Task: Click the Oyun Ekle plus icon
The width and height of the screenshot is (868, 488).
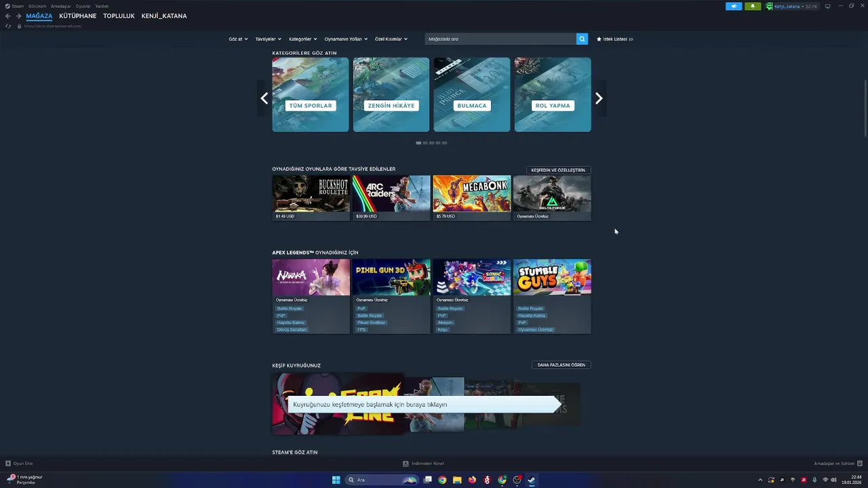Action: (8, 464)
